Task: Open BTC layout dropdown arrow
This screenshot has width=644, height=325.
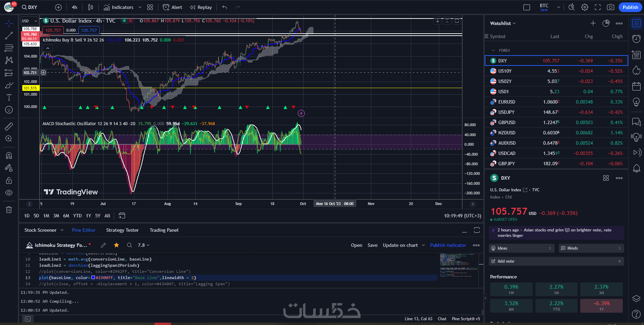Action: tap(559, 7)
